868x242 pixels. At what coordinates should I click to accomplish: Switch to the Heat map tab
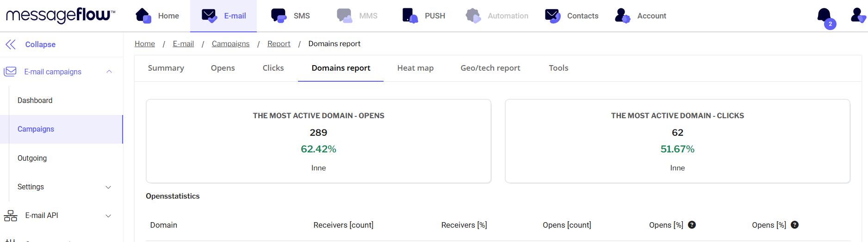pos(415,68)
